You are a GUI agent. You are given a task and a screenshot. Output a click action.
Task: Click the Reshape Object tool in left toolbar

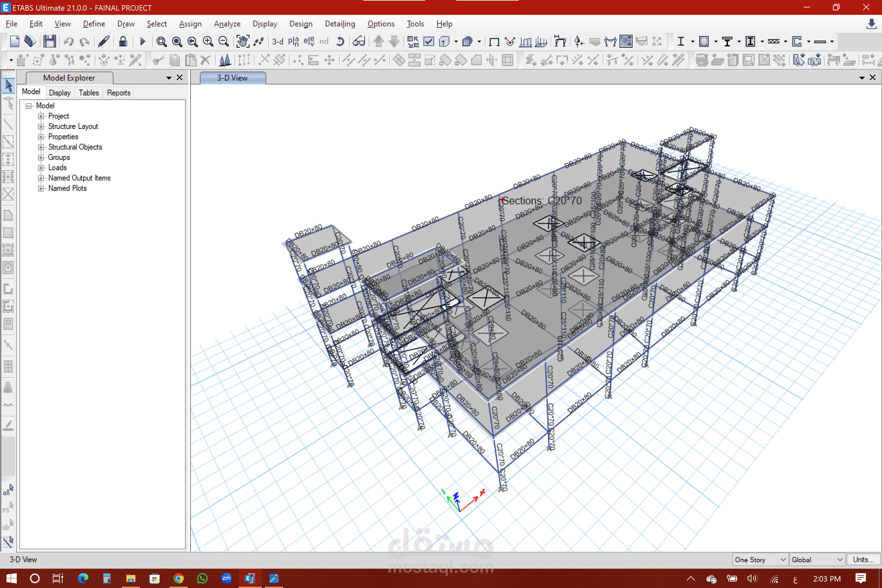[8, 103]
